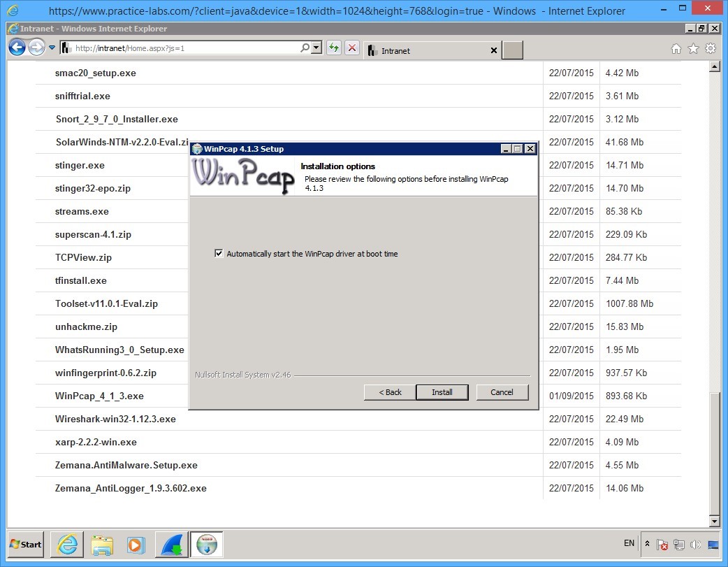Launch Windows Media Player from the taskbar
728x567 pixels.
click(x=137, y=545)
